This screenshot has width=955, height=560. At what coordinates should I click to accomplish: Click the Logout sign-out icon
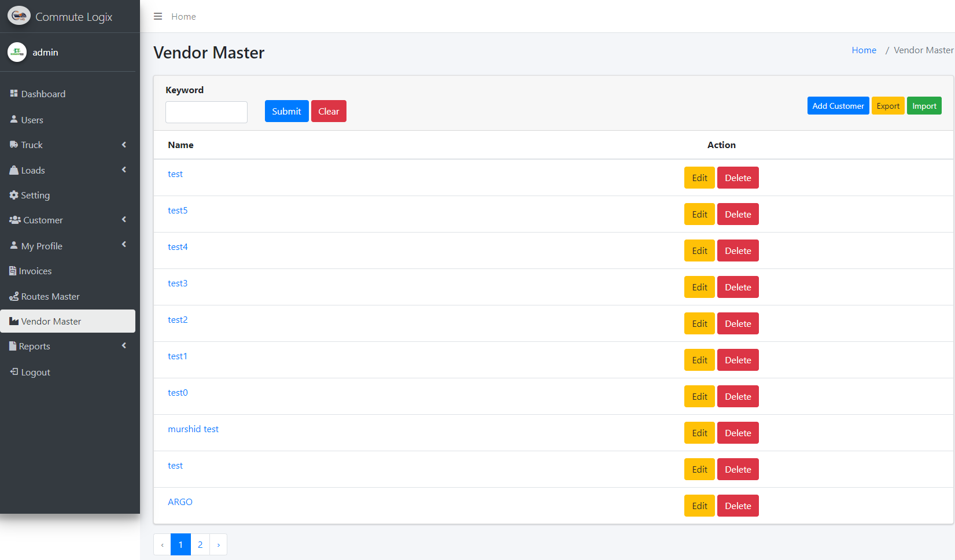[x=14, y=372]
